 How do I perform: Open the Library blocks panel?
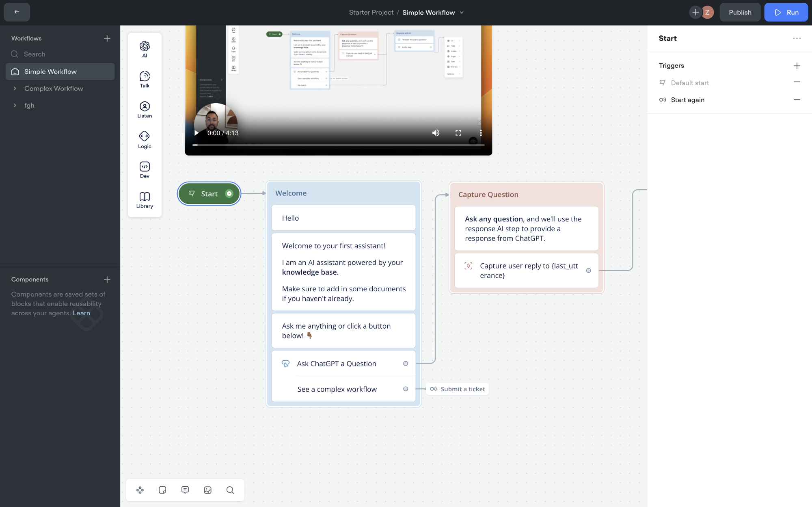[x=145, y=199]
